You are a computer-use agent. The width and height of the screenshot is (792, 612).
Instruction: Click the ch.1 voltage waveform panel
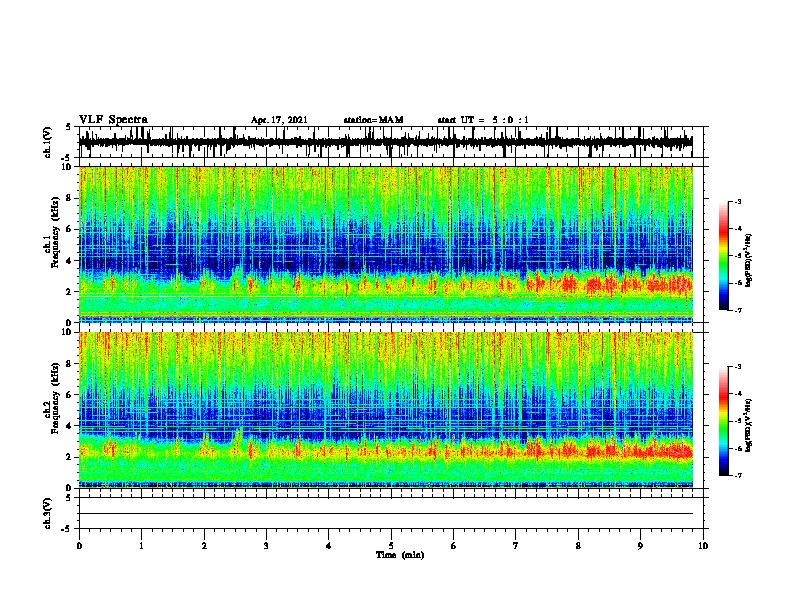390,142
